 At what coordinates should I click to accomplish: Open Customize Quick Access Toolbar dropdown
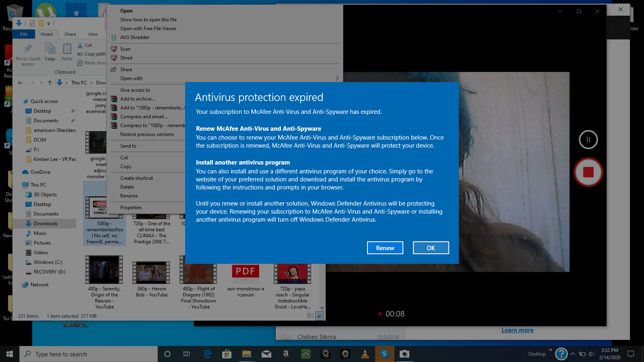pyautogui.click(x=48, y=23)
